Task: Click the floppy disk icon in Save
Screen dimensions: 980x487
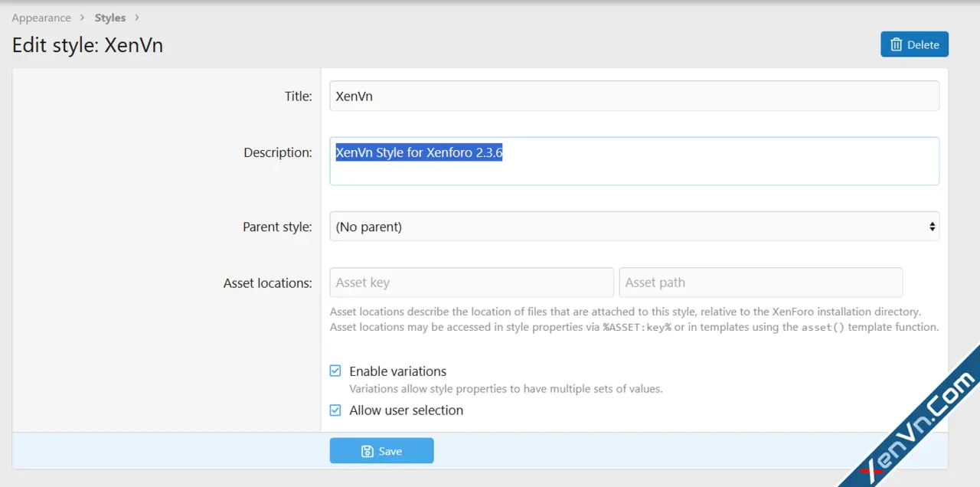Action: (367, 451)
